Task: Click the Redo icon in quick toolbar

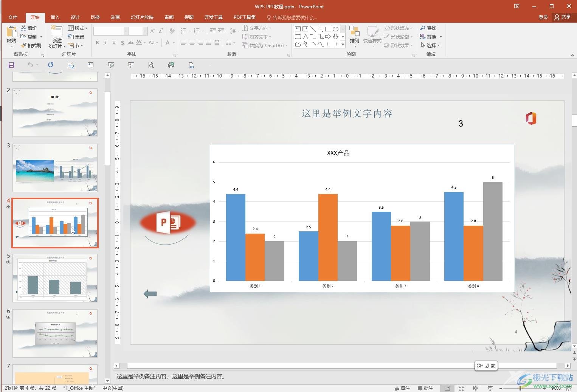Action: (50, 65)
